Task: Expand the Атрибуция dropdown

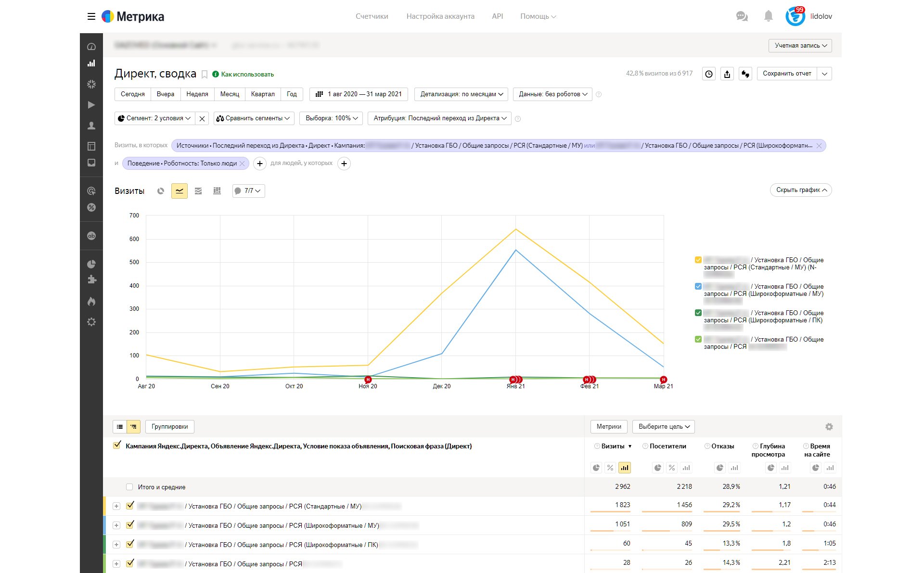Action: click(x=439, y=118)
